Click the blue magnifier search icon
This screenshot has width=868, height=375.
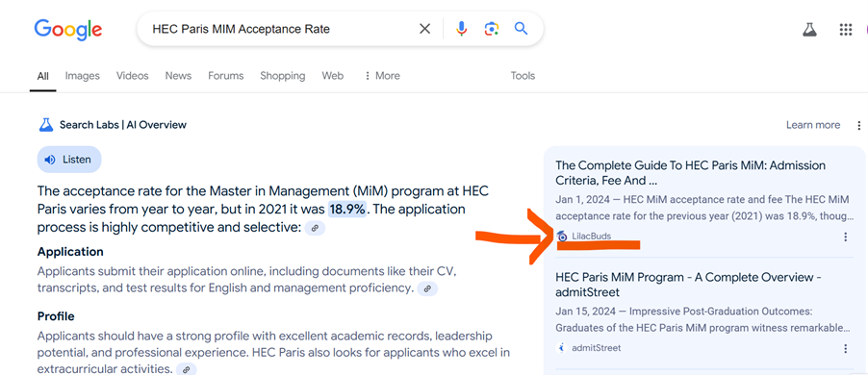click(521, 28)
